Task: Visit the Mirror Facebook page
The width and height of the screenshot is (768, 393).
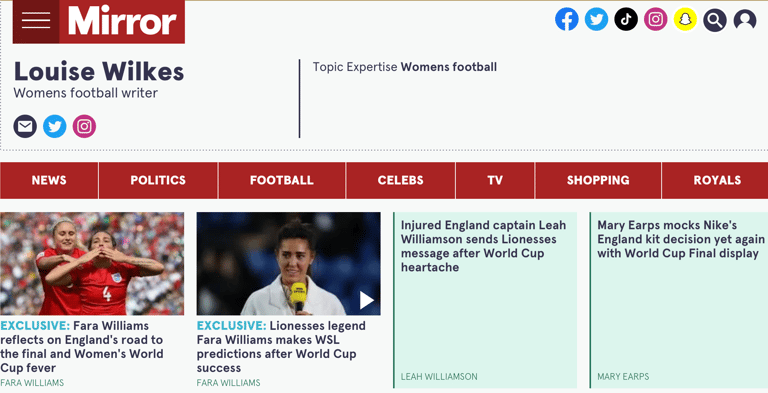Action: (567, 20)
